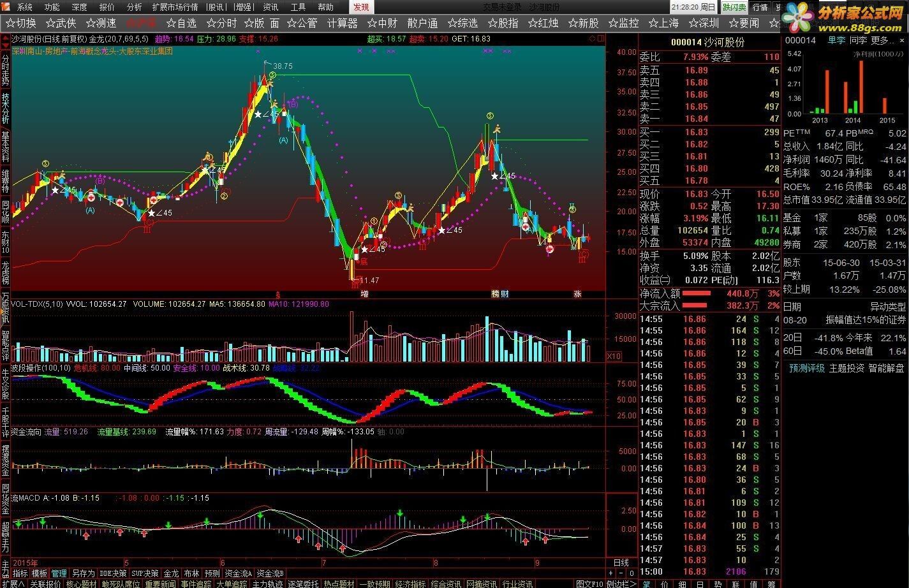The height and width of the screenshot is (588, 909).
Task: Click the ☆要闻 toolbar shortcut
Action: (743, 23)
